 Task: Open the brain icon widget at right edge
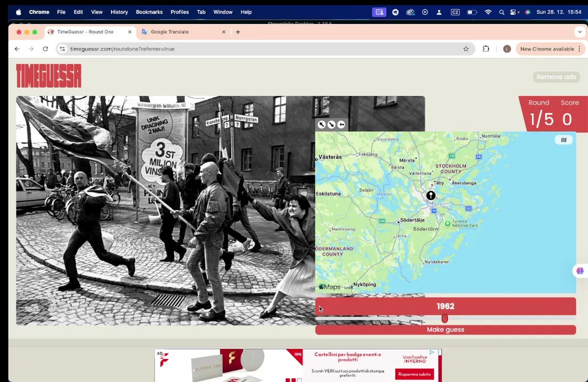(580, 271)
